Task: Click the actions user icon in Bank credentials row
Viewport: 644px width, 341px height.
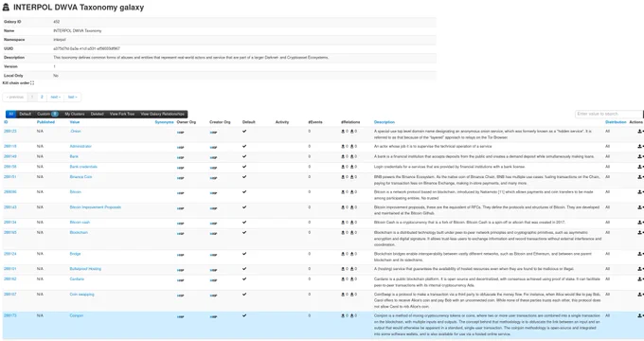Action: (639, 167)
